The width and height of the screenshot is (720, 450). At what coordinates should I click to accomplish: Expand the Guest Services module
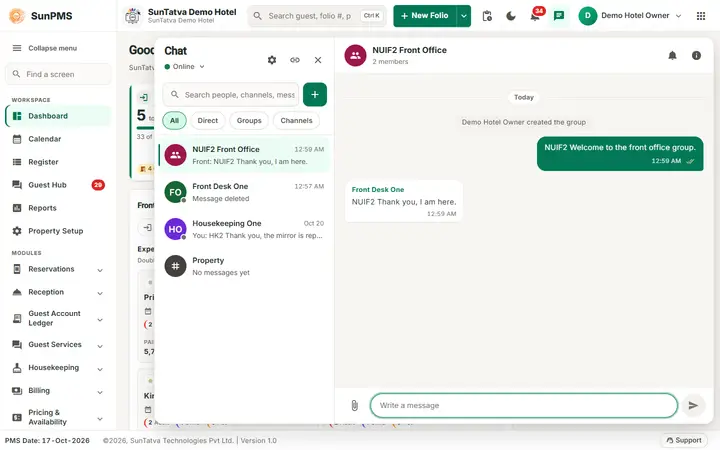pyautogui.click(x=58, y=345)
